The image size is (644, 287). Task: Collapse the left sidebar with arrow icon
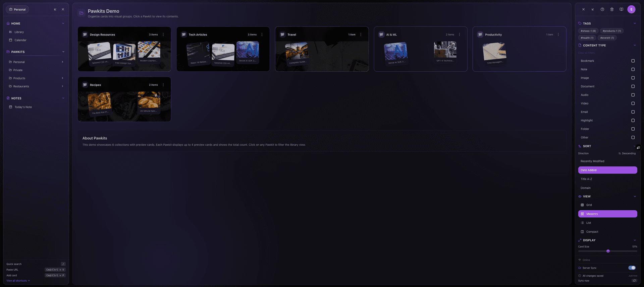click(55, 9)
